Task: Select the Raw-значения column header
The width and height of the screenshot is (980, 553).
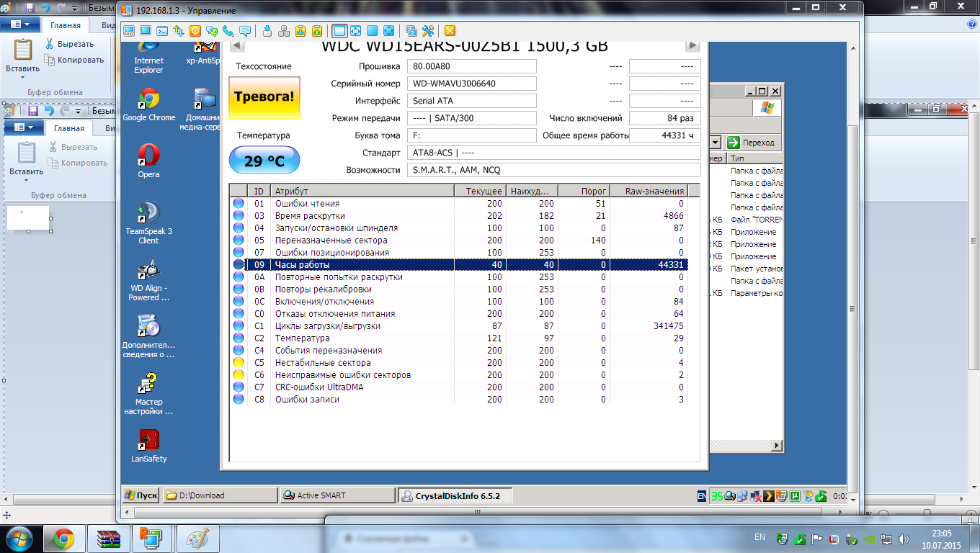Action: coord(649,191)
